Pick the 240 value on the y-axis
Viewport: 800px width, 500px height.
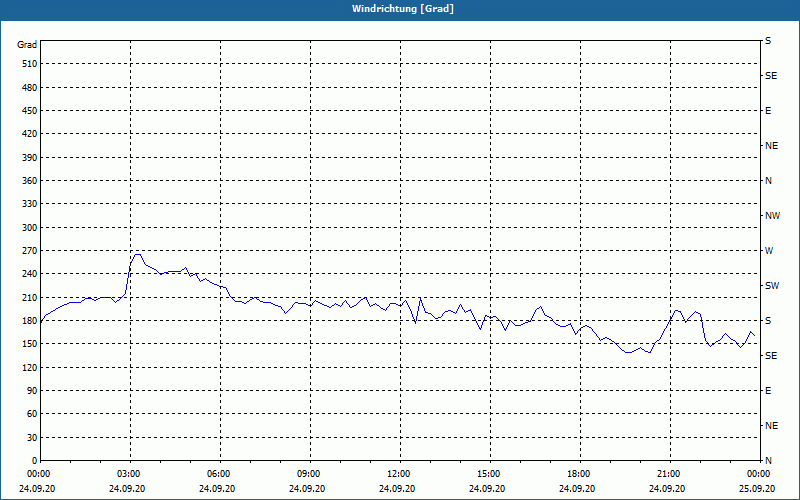pos(30,274)
